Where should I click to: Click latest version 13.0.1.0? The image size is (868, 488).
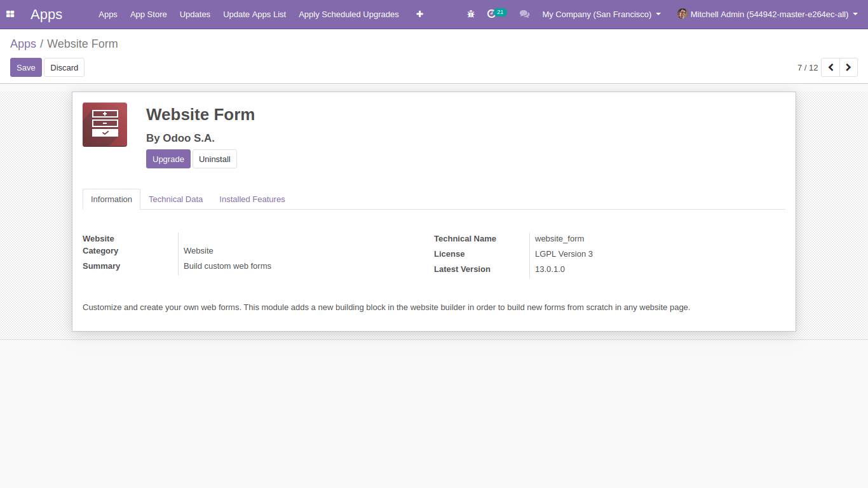click(x=550, y=269)
